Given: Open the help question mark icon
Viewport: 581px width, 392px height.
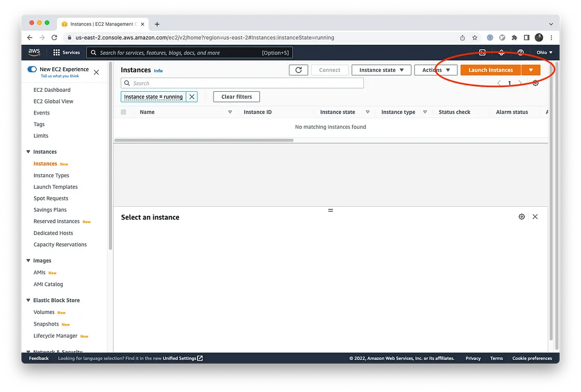Looking at the screenshot, I should coord(521,53).
